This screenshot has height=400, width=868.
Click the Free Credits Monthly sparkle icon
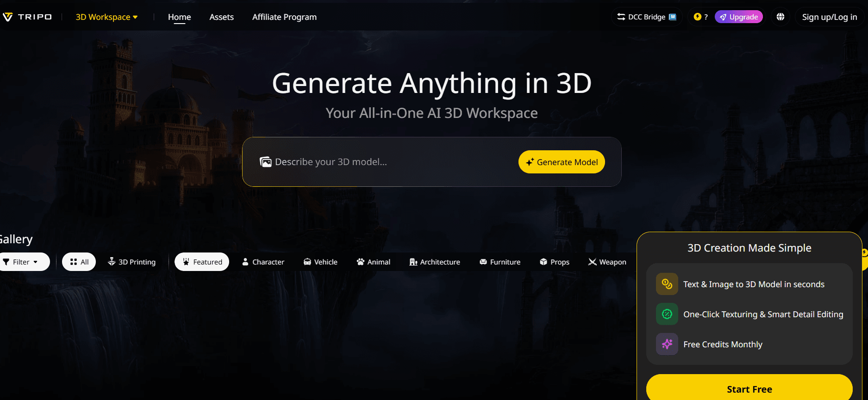click(667, 345)
